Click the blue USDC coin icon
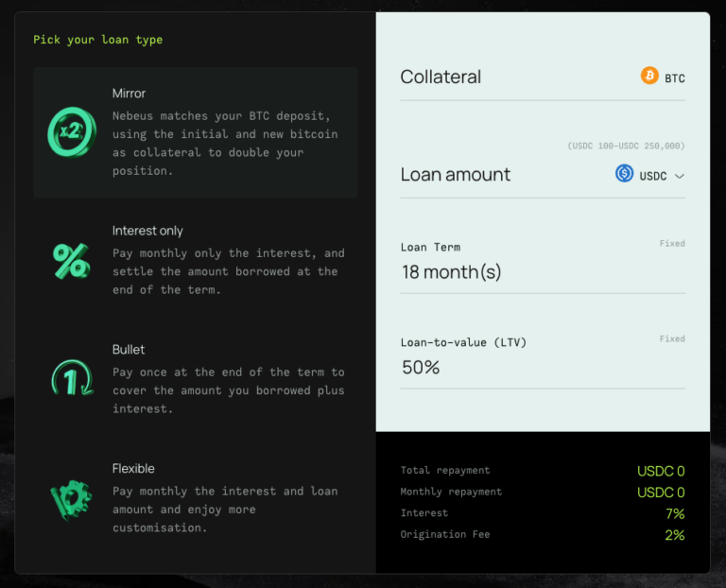The image size is (726, 588). 624,174
